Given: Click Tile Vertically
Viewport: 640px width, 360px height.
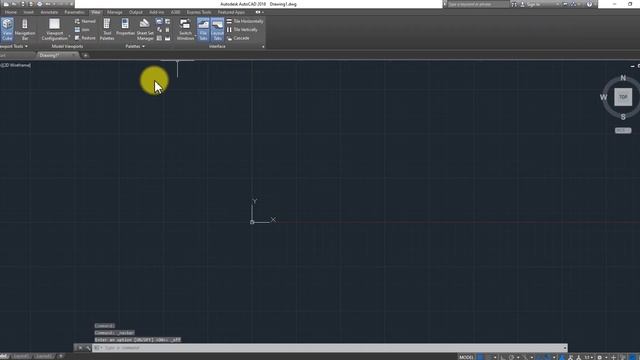Looking at the screenshot, I should (242, 30).
